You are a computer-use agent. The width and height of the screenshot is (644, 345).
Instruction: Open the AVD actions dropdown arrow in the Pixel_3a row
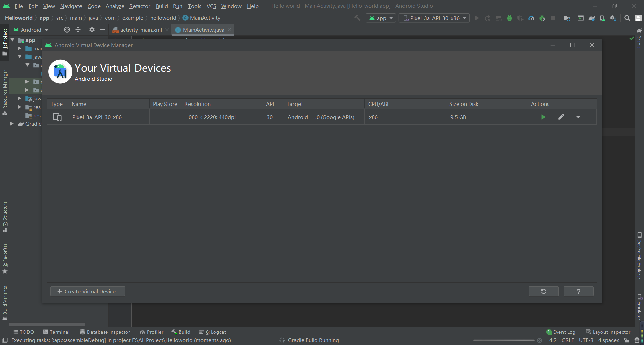[x=578, y=117]
